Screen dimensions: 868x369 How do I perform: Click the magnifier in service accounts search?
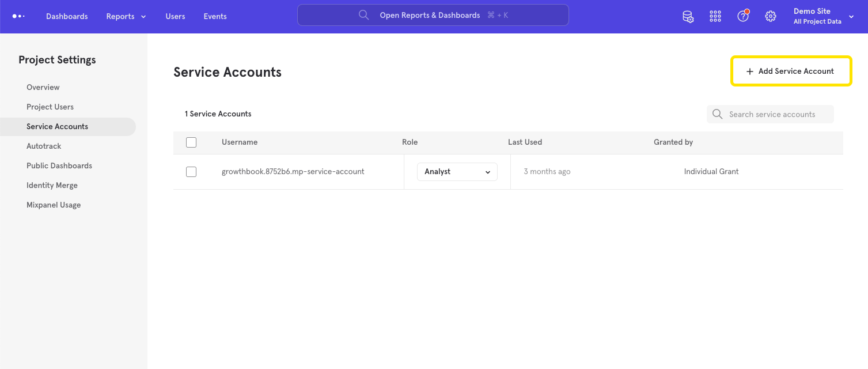(717, 114)
